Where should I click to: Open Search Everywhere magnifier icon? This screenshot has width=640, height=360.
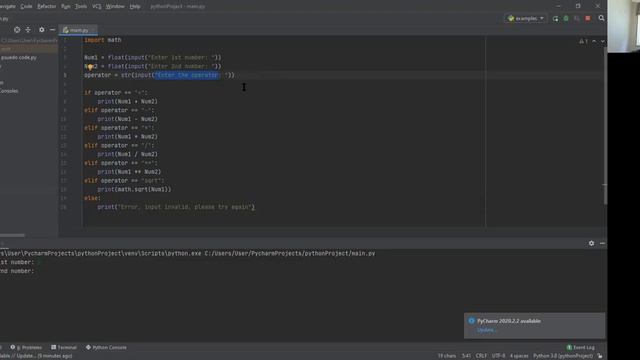click(x=601, y=18)
